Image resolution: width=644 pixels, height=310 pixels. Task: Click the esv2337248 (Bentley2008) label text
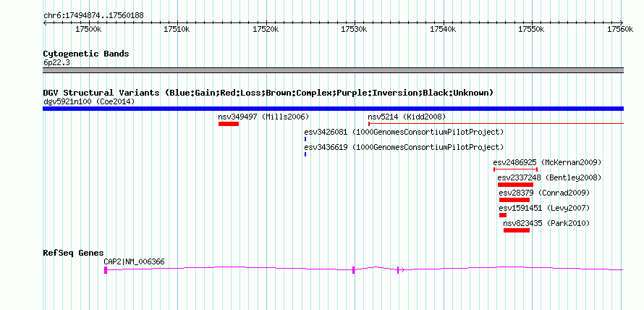click(549, 177)
